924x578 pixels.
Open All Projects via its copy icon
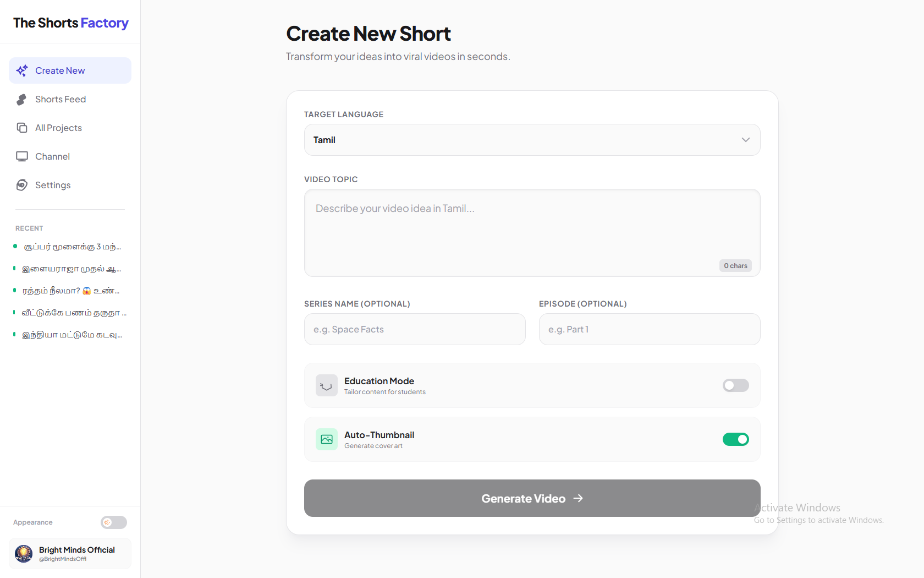pyautogui.click(x=21, y=128)
